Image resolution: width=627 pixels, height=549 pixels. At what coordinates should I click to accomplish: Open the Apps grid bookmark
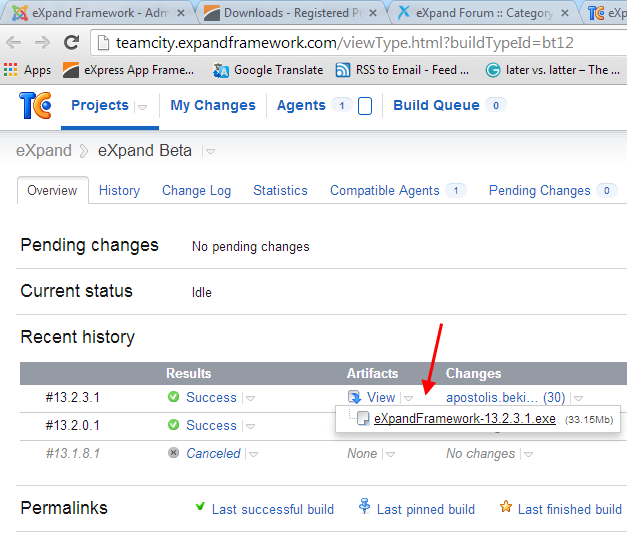(x=28, y=70)
